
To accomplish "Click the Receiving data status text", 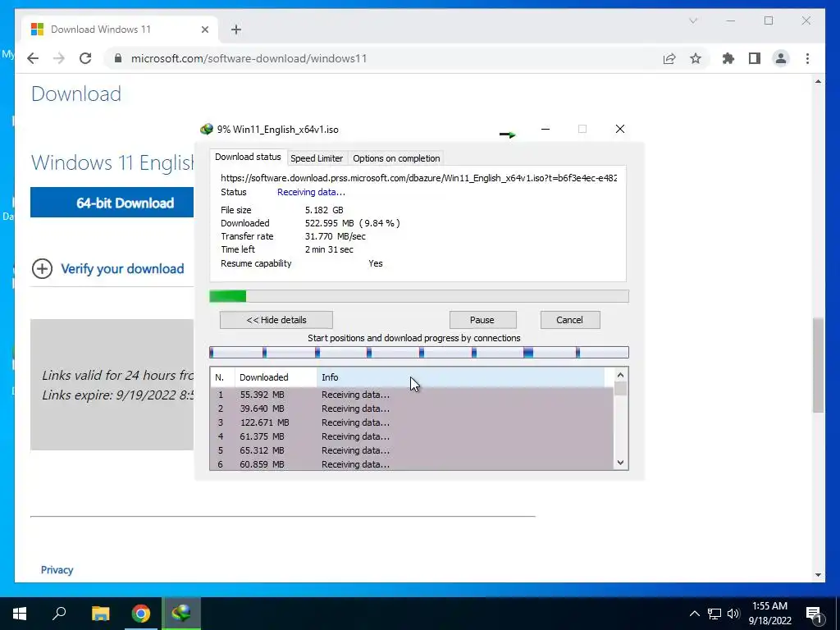I will [311, 192].
